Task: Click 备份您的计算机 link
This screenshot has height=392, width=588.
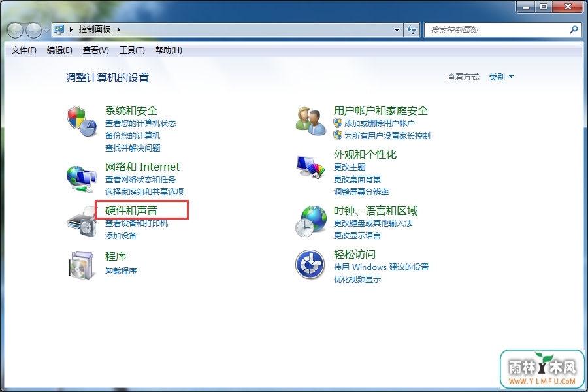Action: click(x=133, y=135)
